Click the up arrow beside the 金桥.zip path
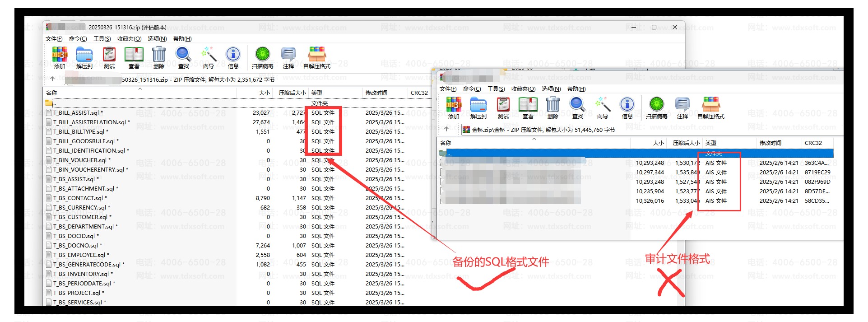 click(446, 129)
